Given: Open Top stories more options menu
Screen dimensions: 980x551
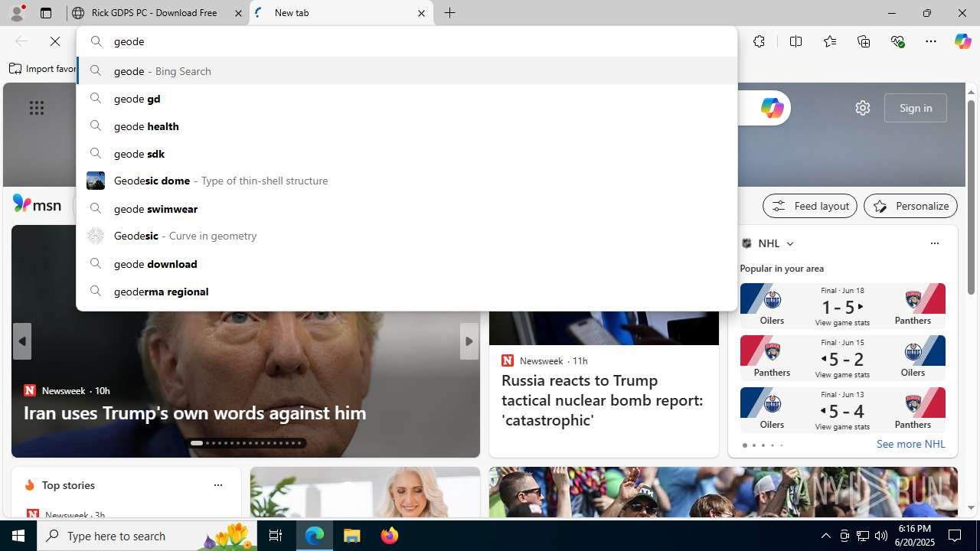Looking at the screenshot, I should (x=217, y=485).
